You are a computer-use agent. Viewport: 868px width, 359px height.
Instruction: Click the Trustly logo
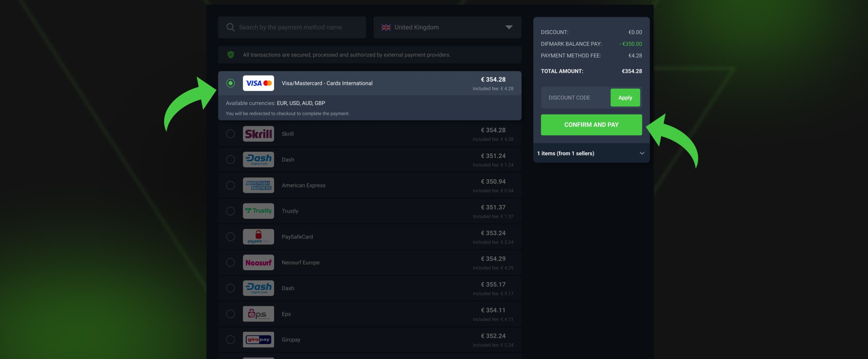[x=258, y=211]
